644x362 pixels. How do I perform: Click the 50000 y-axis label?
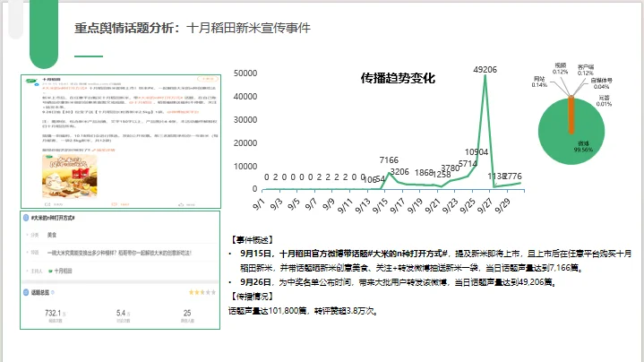click(245, 73)
